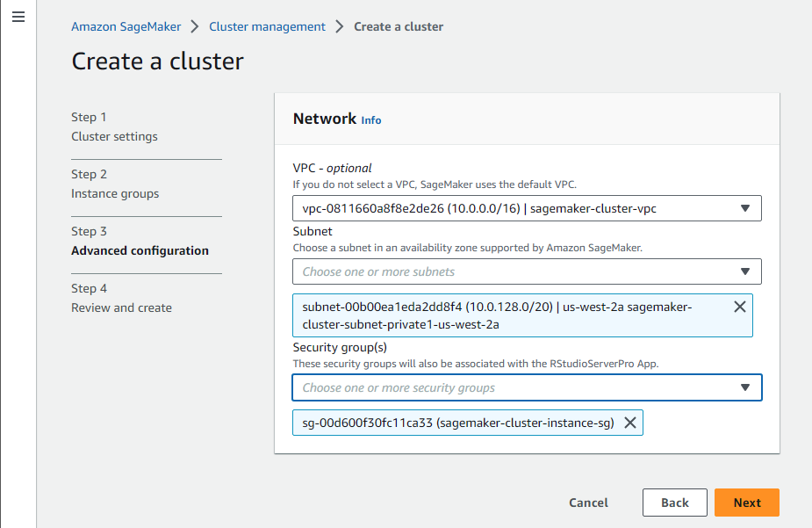
Task: Click the Next button
Action: 747,503
